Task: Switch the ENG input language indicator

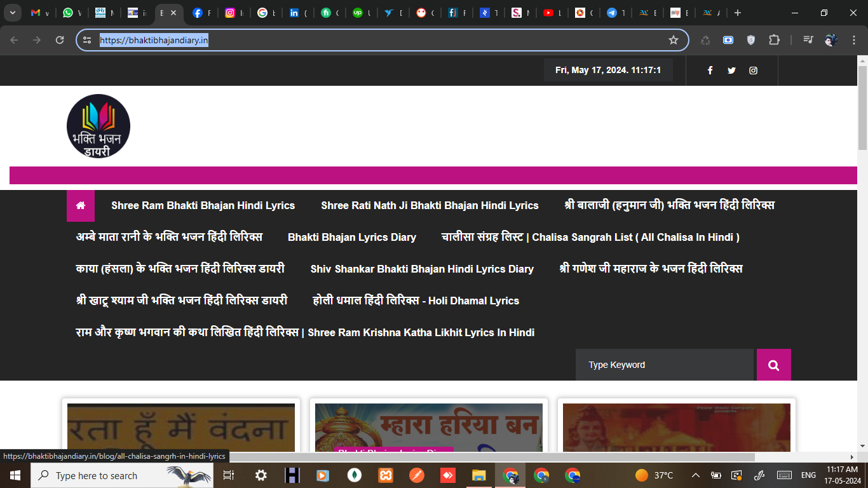Action: (808, 475)
